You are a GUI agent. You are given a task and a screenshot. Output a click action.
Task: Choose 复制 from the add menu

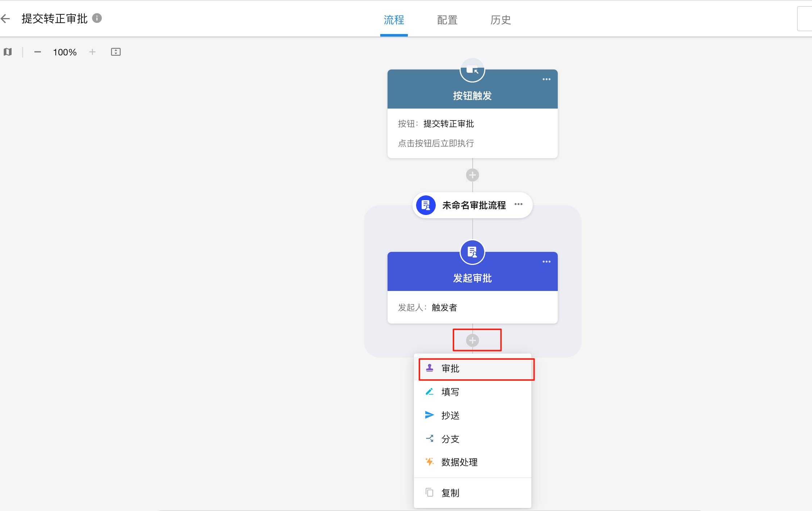click(472, 493)
